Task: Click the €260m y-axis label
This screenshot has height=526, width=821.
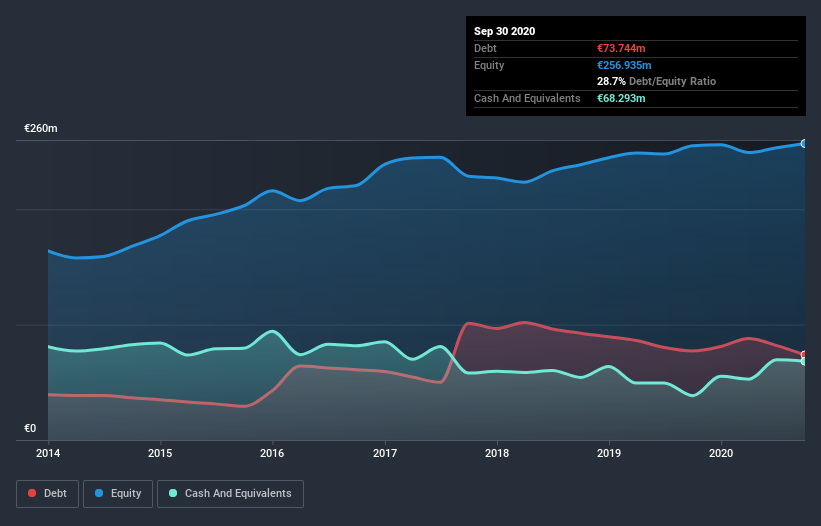Action: [x=41, y=128]
